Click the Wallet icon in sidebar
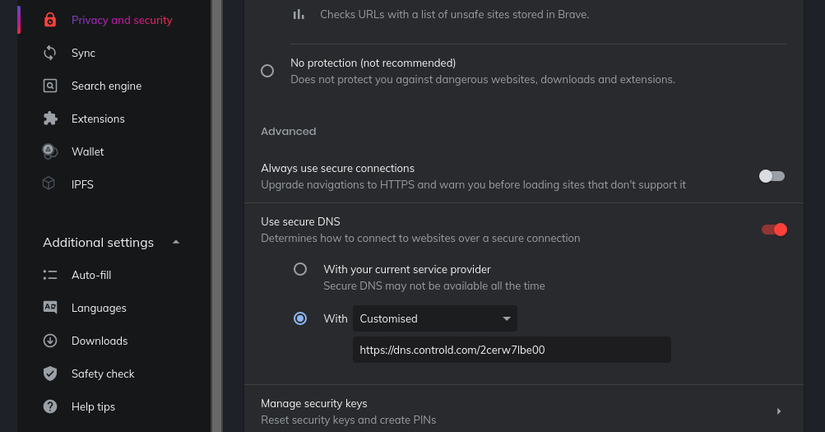 [49, 152]
